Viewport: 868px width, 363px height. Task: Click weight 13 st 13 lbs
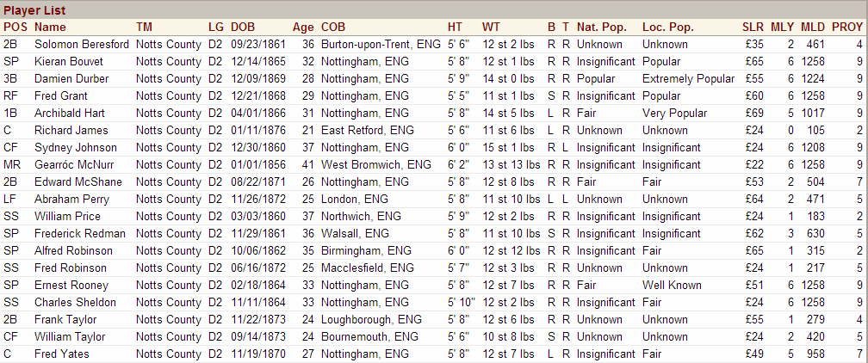511,164
